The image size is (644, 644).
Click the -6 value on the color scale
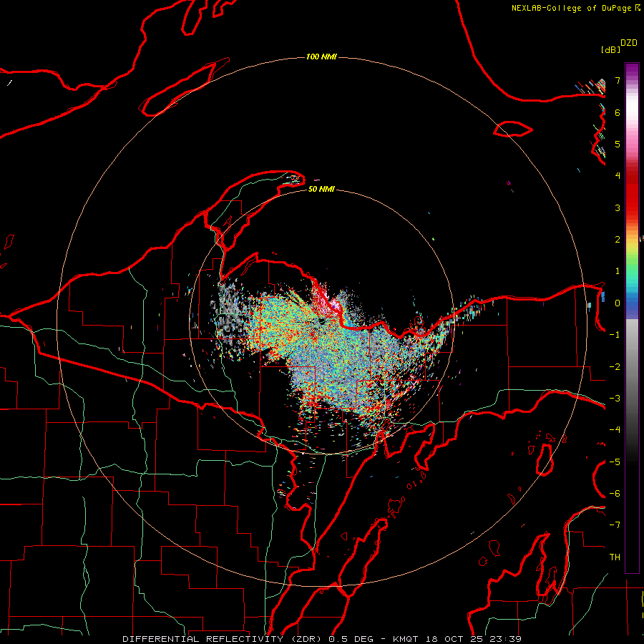click(615, 494)
